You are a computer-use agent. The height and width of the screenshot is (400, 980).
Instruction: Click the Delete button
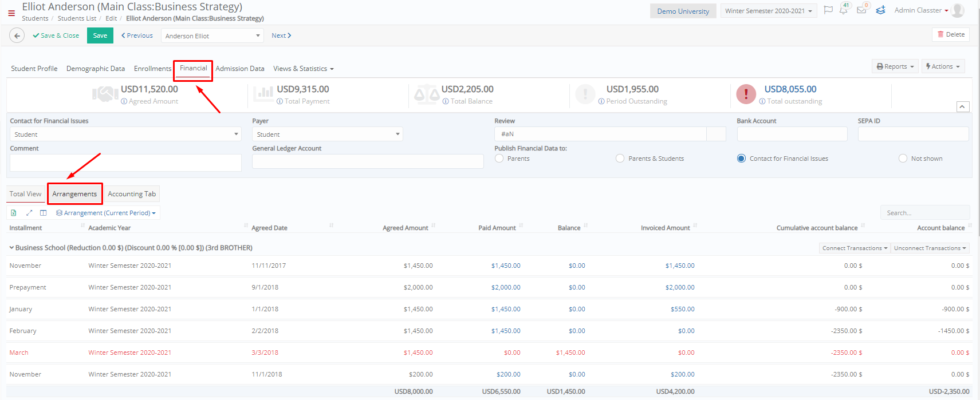click(x=951, y=34)
